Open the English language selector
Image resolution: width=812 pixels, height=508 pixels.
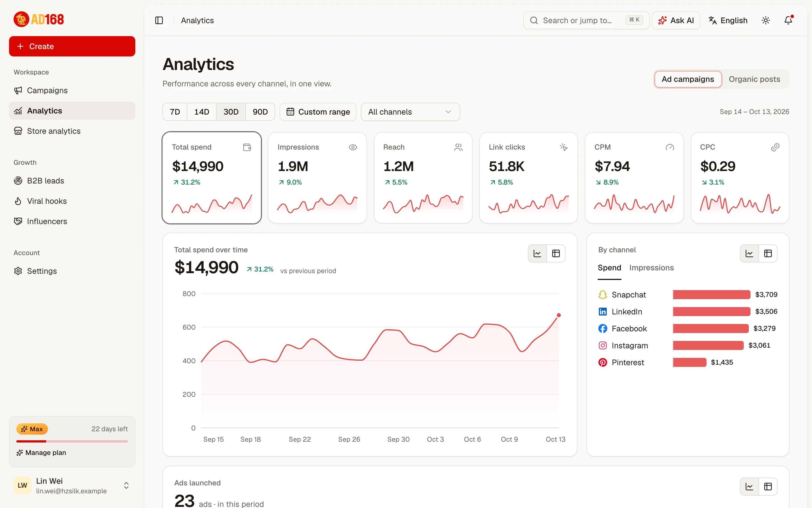click(728, 21)
